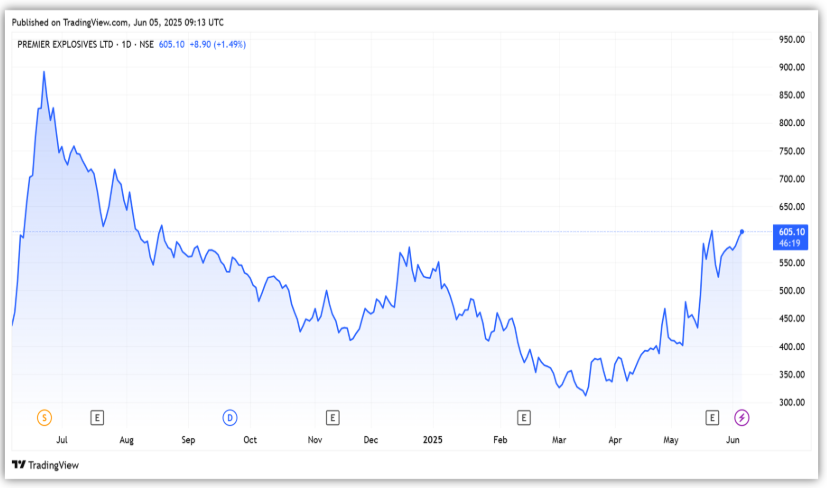Image resolution: width=827 pixels, height=488 pixels.
Task: Click the TradingView logo at bottom left
Action: coord(45,465)
